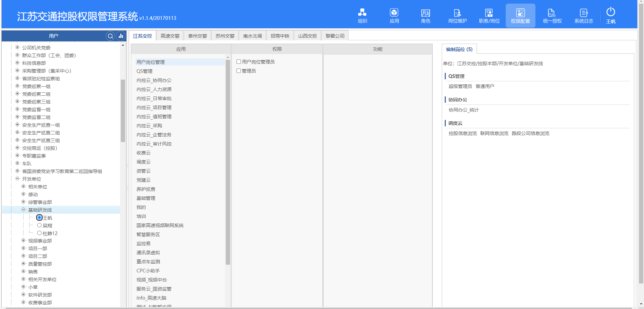The width and height of the screenshot is (644, 309).
Task: Expand the 公司机关党委 tree node
Action: pos(17,47)
